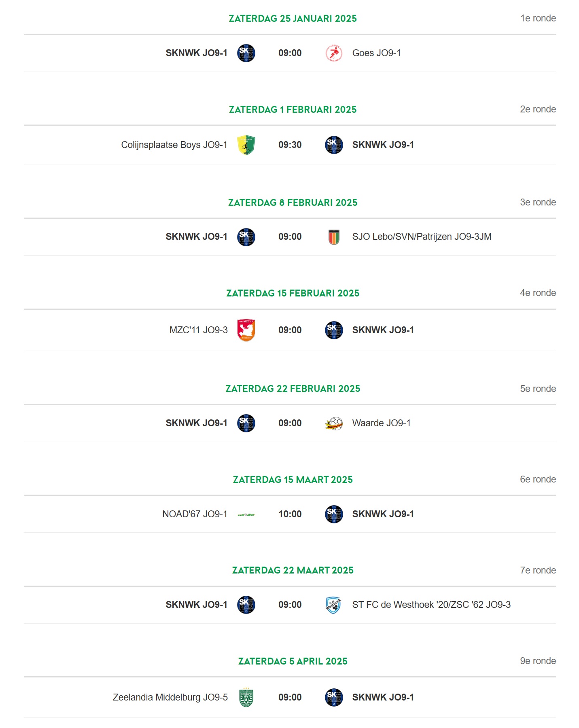Click SKNWK logo in 25 januari match
The height and width of the screenshot is (728, 579).
click(x=246, y=53)
